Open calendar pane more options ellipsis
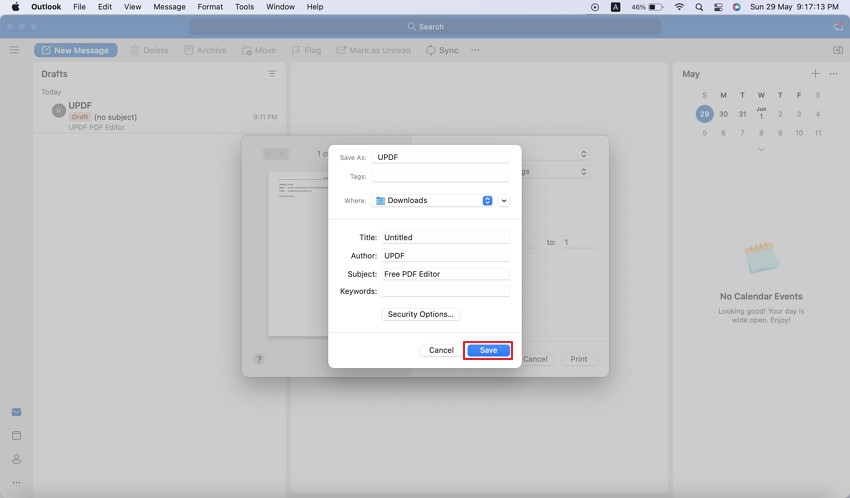Image resolution: width=850 pixels, height=498 pixels. 833,74
